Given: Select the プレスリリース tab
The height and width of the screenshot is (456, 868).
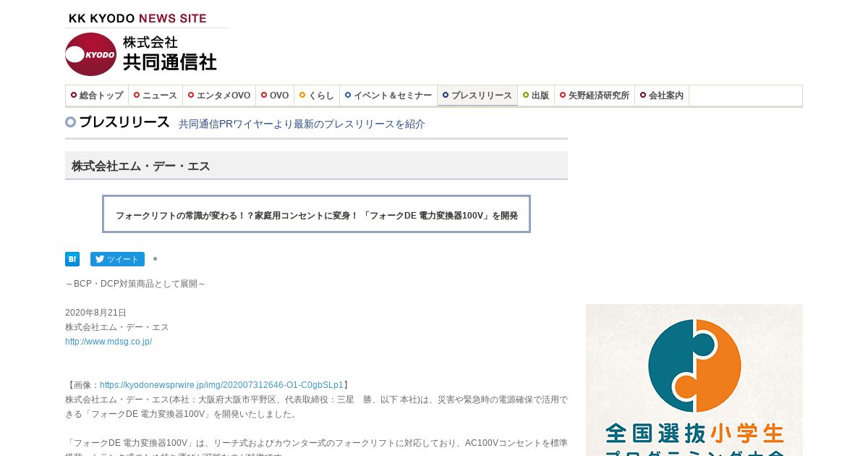Looking at the screenshot, I should tap(477, 96).
